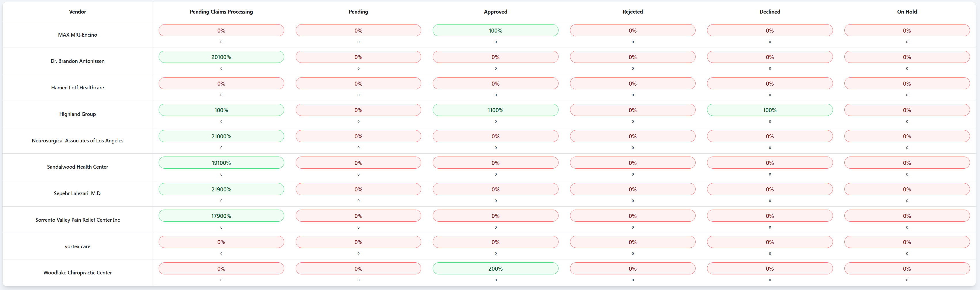This screenshot has width=980, height=290.
Task: Click Highland Group's On Hold 0% badge
Action: coord(907,110)
